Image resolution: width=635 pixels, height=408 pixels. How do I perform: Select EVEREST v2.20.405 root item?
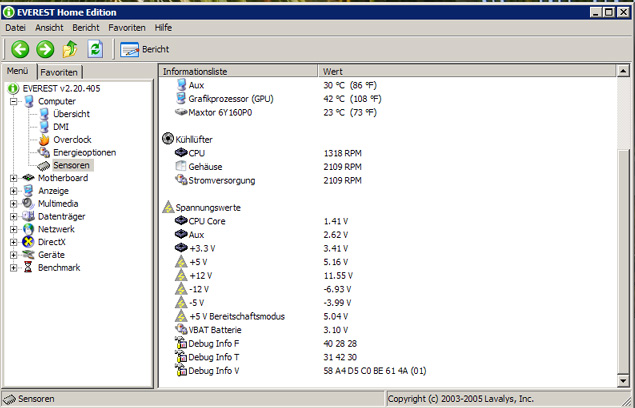point(62,88)
